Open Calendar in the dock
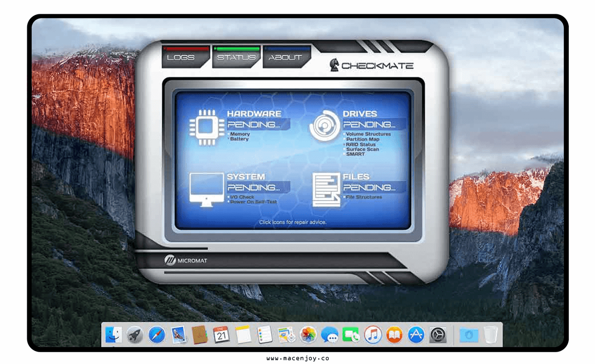 coord(221,335)
